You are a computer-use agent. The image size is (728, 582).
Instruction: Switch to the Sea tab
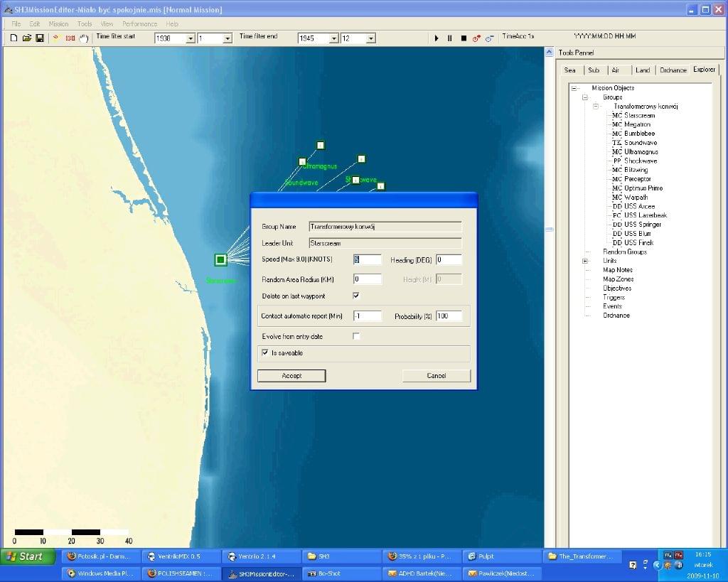tap(570, 70)
